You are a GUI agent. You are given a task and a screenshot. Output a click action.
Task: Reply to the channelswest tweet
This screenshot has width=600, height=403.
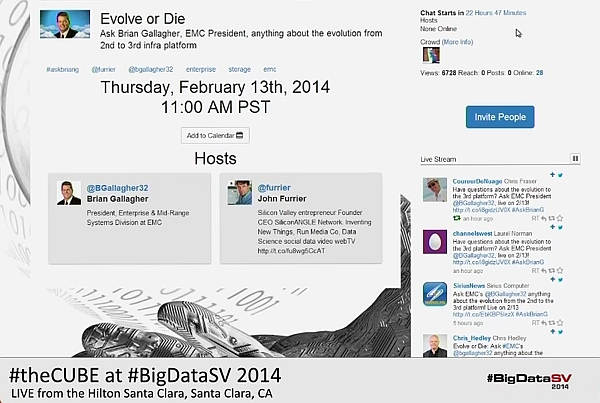click(544, 271)
